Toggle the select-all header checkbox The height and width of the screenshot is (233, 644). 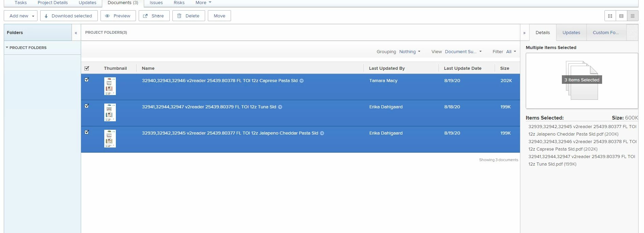click(87, 68)
